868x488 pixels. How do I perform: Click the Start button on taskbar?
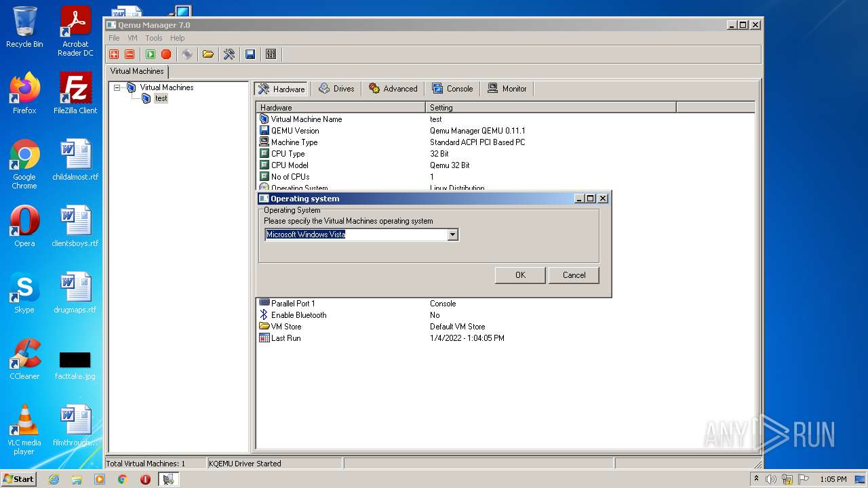(x=19, y=479)
